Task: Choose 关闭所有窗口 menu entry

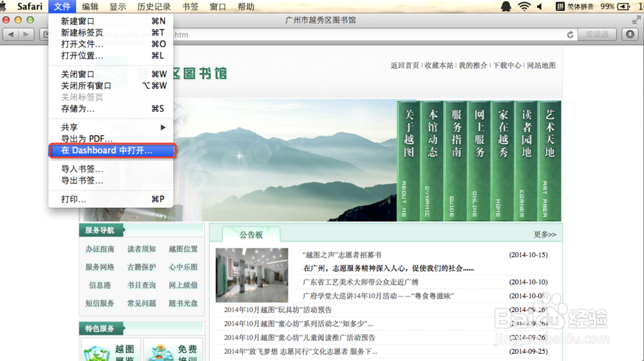Action: pos(111,86)
